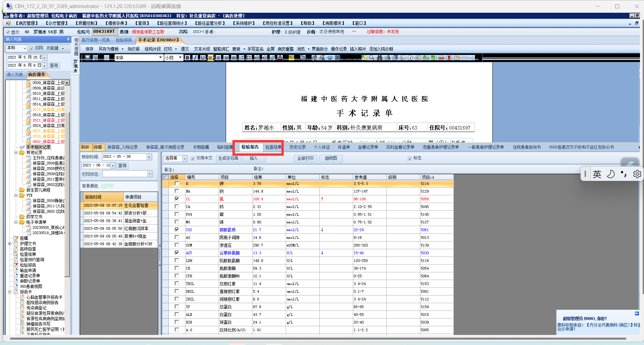This screenshot has width=644, height=345.
Task: Switch to the 检查结果 tab
Action: click(273, 147)
